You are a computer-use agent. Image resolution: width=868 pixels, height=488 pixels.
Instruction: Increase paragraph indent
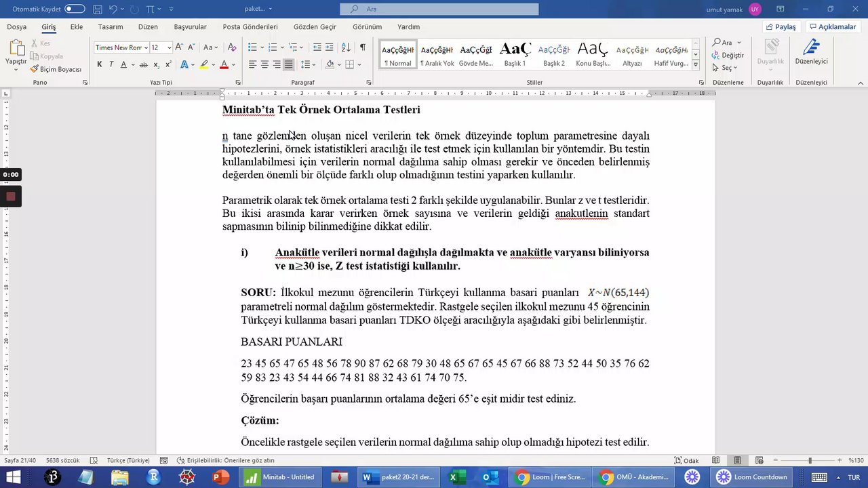[330, 47]
